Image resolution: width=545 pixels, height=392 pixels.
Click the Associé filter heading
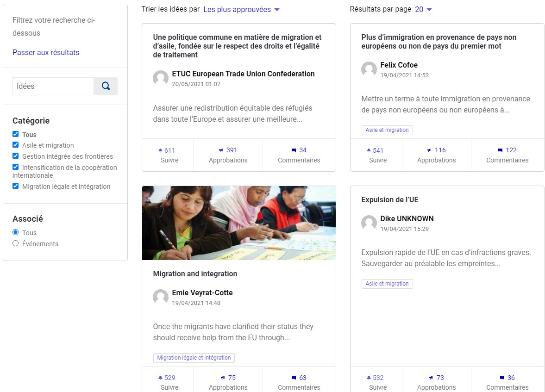click(x=28, y=219)
